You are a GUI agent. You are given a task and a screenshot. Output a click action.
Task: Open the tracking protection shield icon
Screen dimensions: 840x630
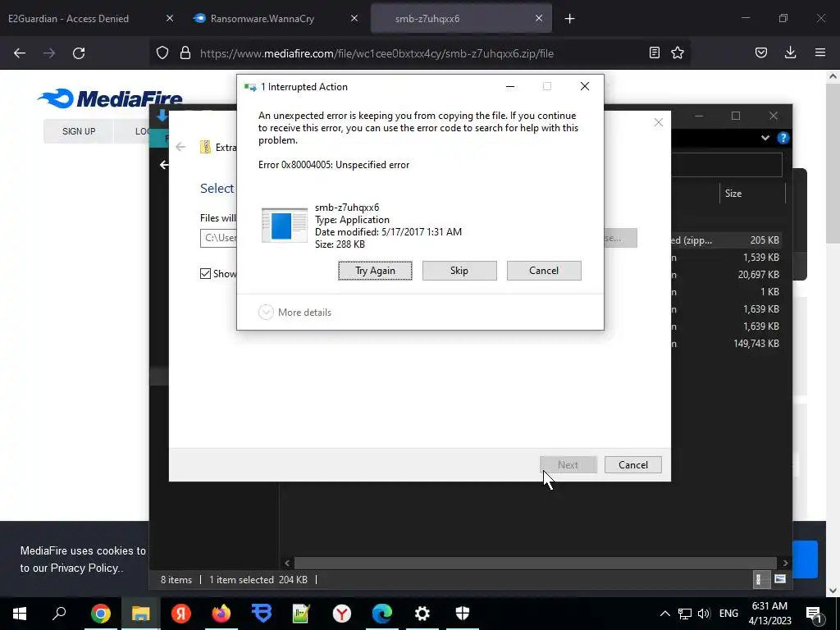(x=162, y=53)
